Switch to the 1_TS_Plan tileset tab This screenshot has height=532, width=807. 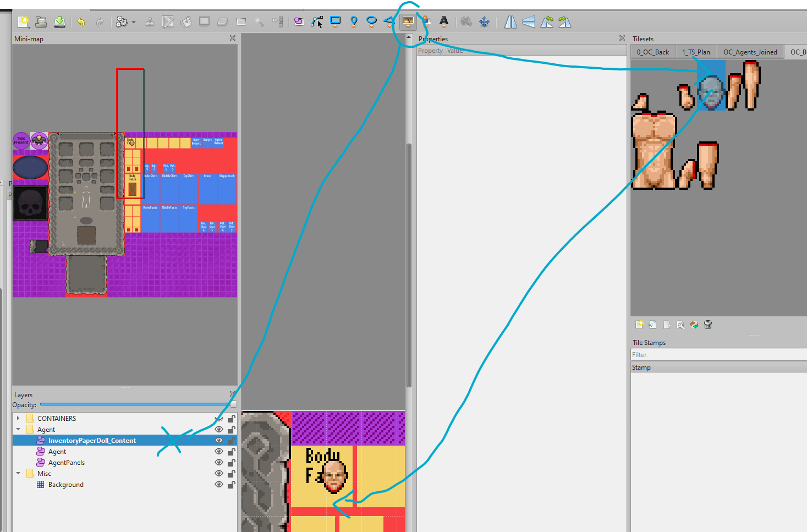696,52
